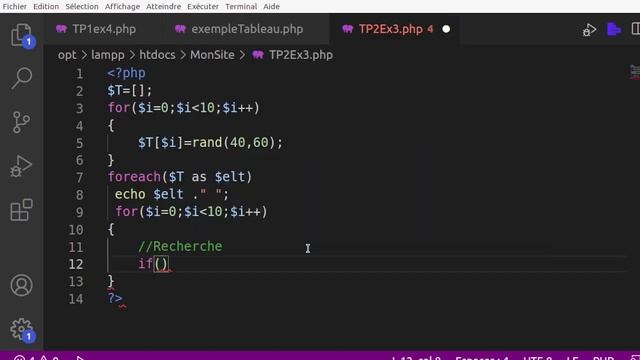Click the minimap preview at right edge
Viewport: 640px width, 360px height.
(635, 72)
